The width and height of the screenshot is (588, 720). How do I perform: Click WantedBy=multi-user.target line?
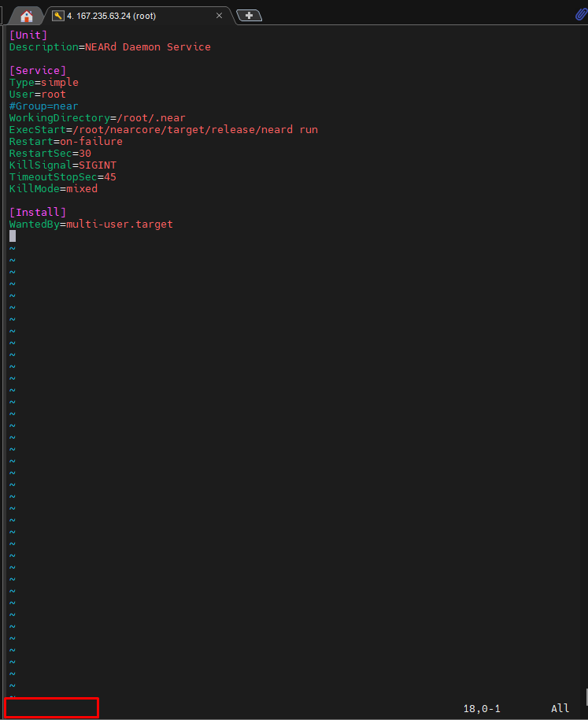91,224
